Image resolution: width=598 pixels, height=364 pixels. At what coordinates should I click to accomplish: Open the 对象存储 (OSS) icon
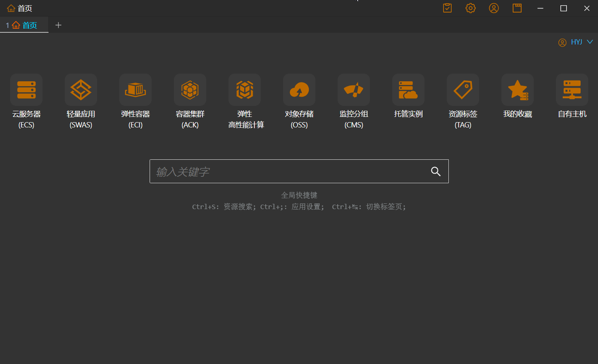click(299, 90)
